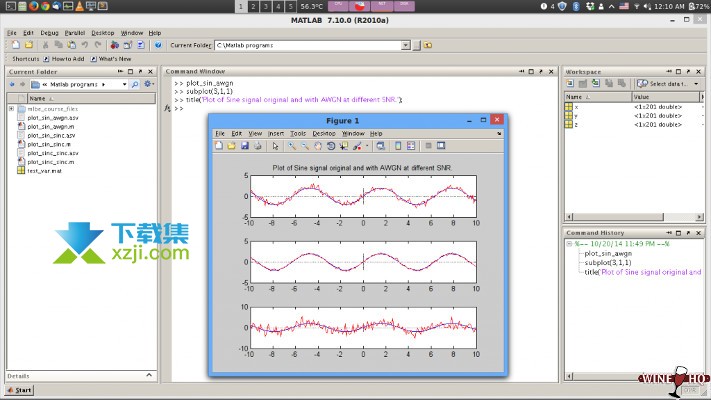Select the Pan hand tool in Figure 1

[318, 146]
